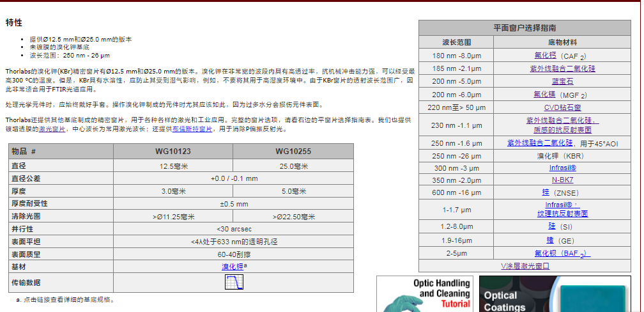644x312 pixels.
Task: Click the 物品 # row header
Action: [x=61, y=152]
